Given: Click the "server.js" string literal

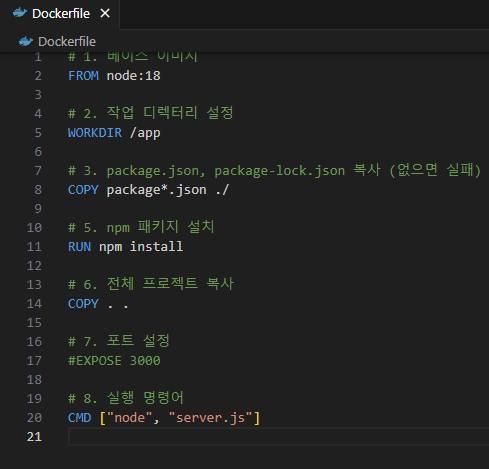Looking at the screenshot, I should coord(211,418).
